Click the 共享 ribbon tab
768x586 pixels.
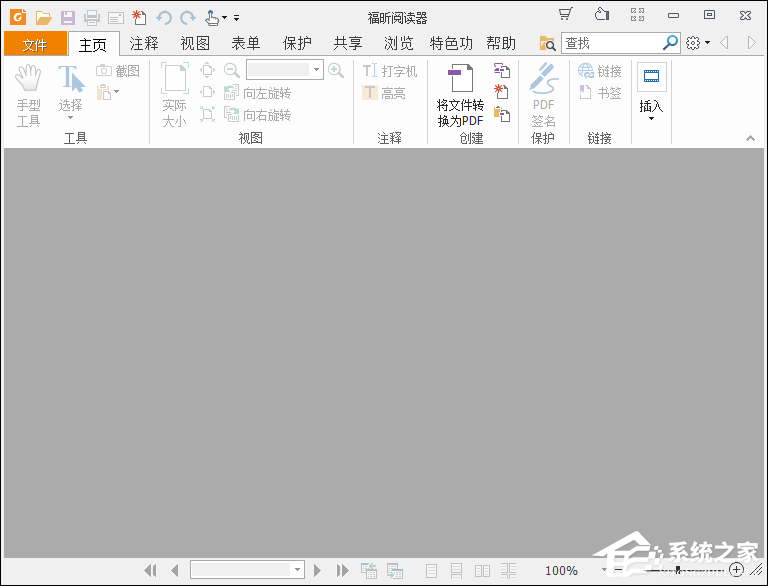[x=348, y=43]
